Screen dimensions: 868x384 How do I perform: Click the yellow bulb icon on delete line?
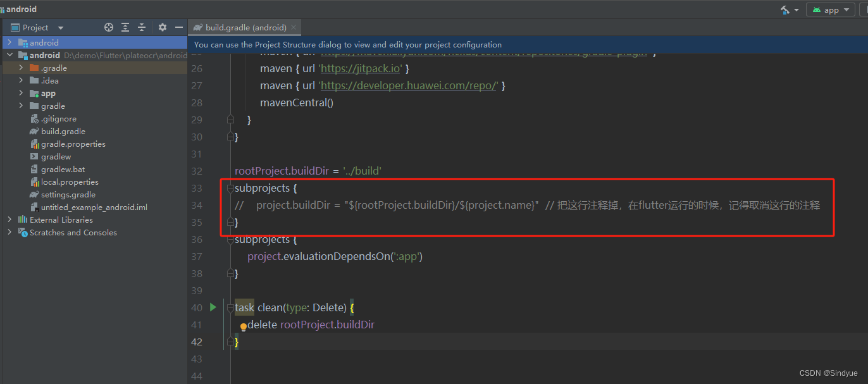click(244, 327)
